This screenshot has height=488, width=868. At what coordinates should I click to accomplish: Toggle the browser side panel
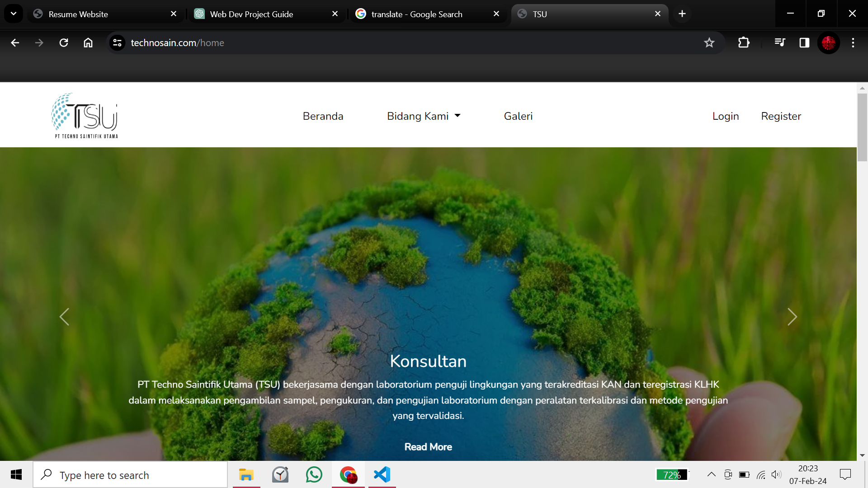(x=804, y=42)
